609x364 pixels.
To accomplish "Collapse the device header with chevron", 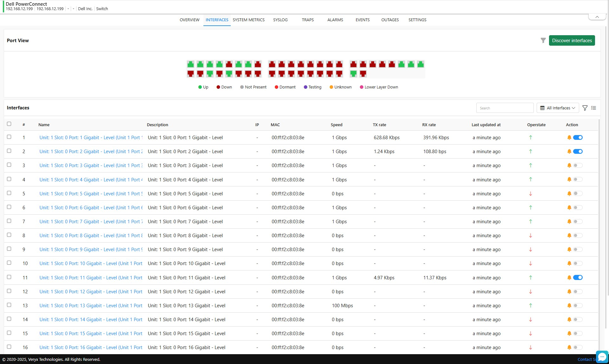I will pos(597,17).
